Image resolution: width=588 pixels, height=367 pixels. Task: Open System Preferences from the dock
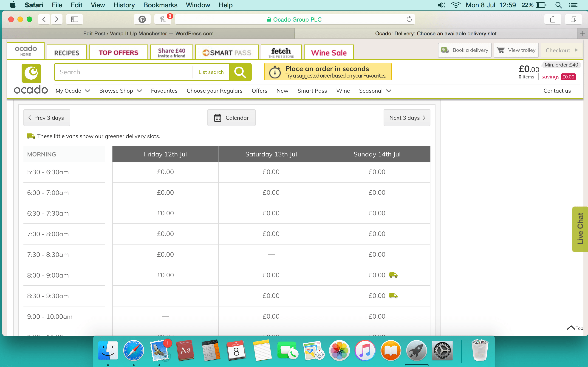pyautogui.click(x=442, y=351)
